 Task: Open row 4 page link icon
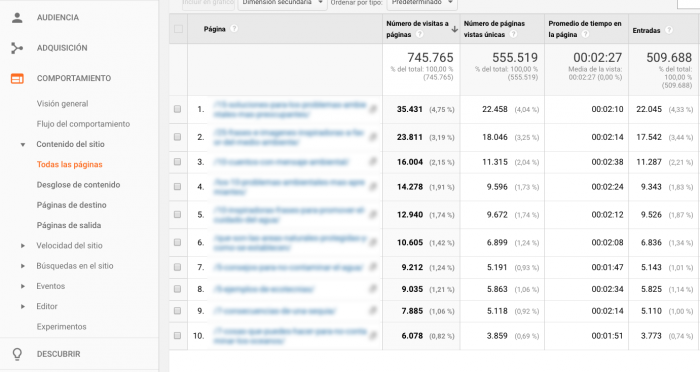tap(373, 187)
